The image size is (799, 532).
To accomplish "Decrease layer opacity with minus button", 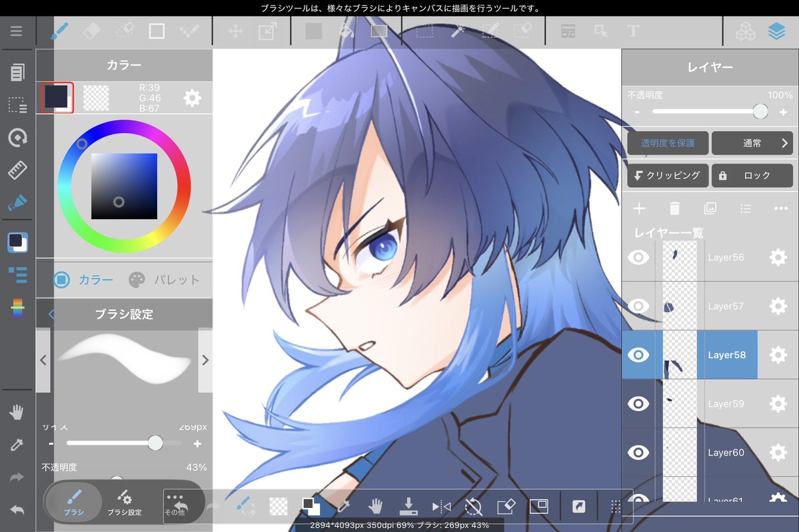I will pyautogui.click(x=637, y=112).
